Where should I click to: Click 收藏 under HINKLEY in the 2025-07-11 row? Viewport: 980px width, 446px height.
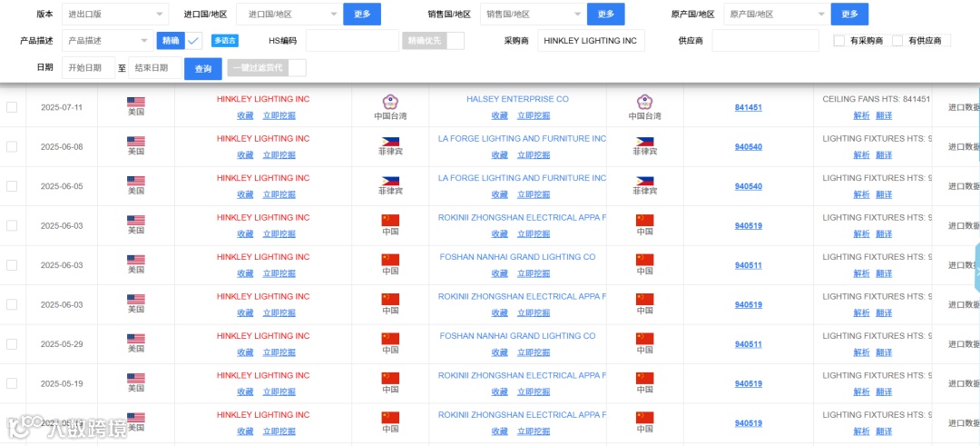pos(245,115)
